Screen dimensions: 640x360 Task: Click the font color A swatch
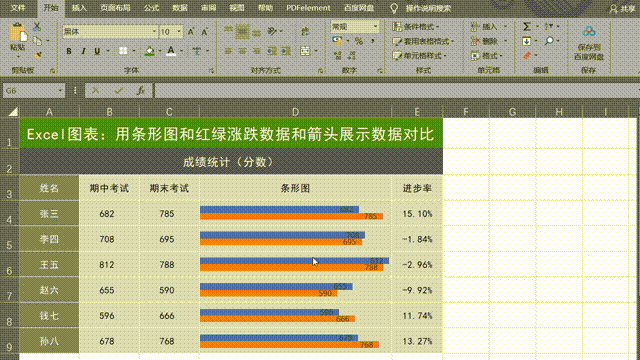(171, 51)
